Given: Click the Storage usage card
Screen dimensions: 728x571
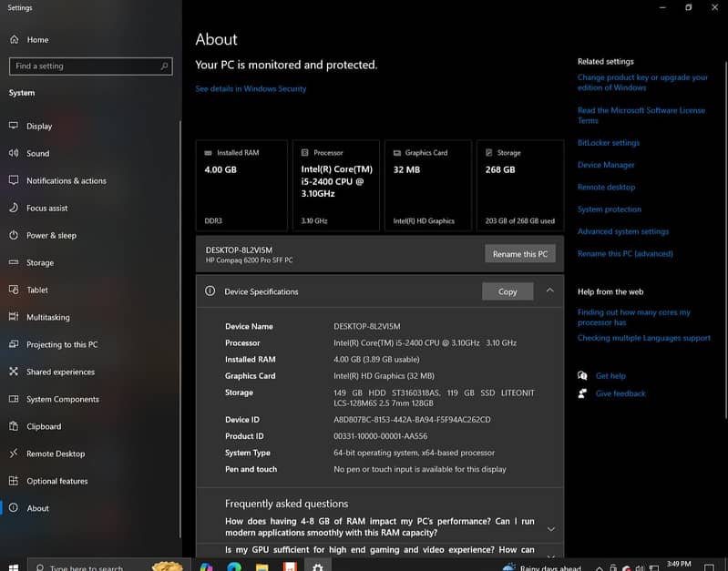Looking at the screenshot, I should tap(518, 185).
